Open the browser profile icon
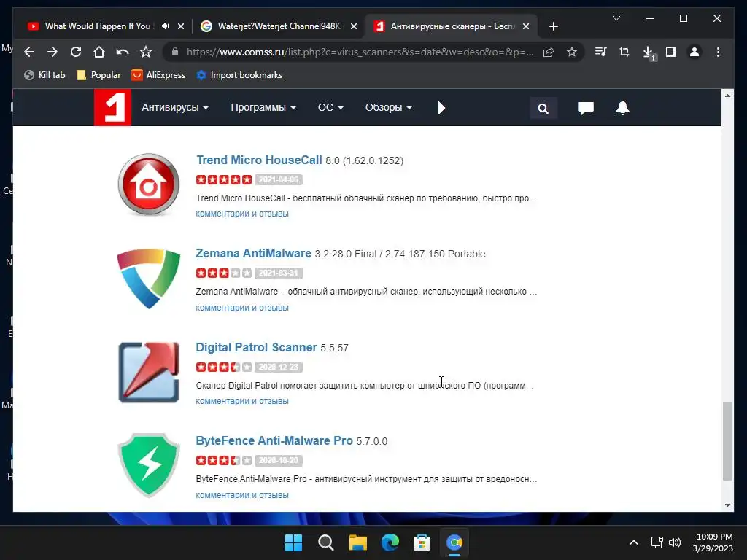This screenshot has width=747, height=560. (x=694, y=52)
